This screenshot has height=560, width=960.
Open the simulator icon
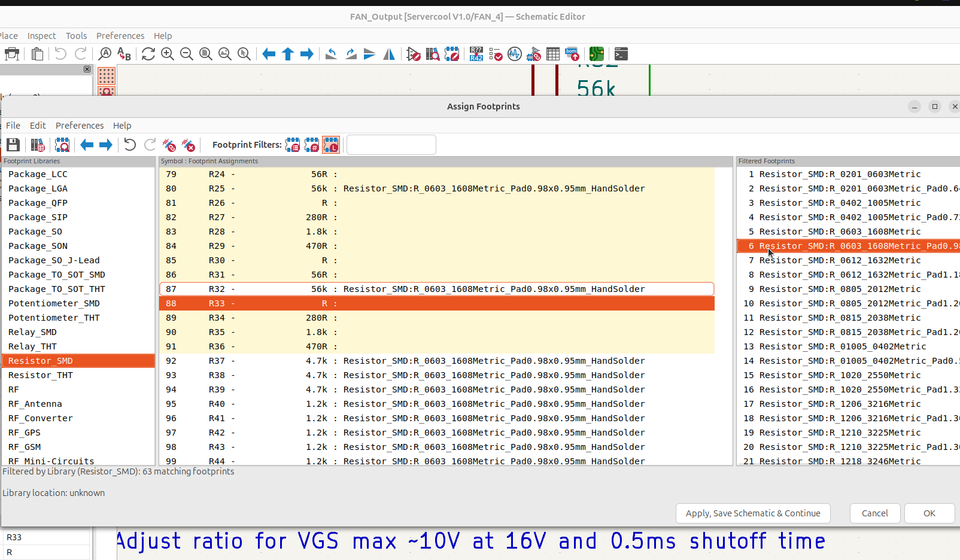(515, 54)
